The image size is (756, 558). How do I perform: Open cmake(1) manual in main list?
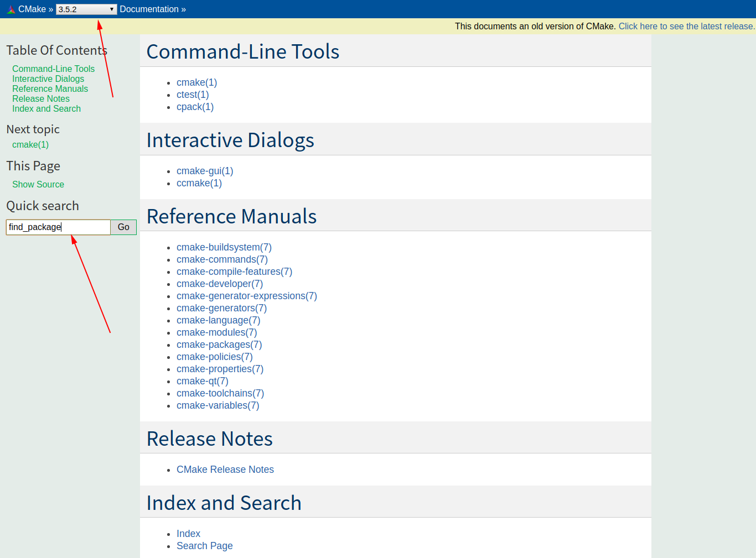(x=197, y=82)
